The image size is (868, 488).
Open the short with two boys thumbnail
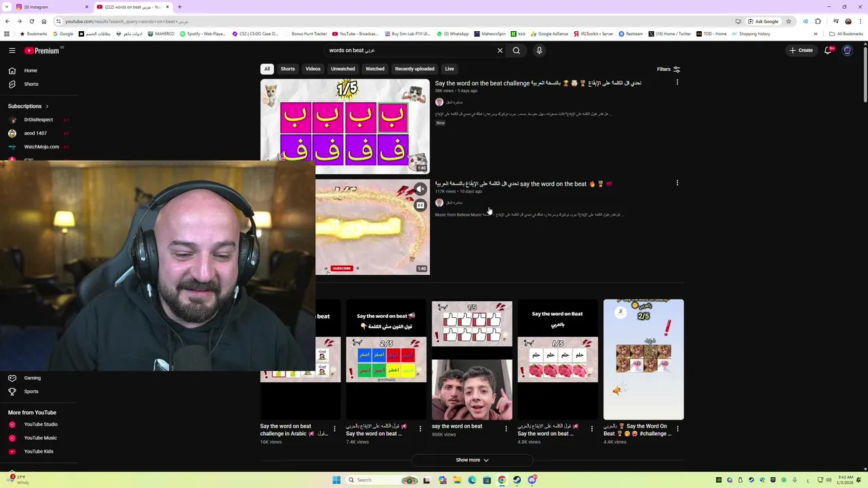tap(472, 360)
